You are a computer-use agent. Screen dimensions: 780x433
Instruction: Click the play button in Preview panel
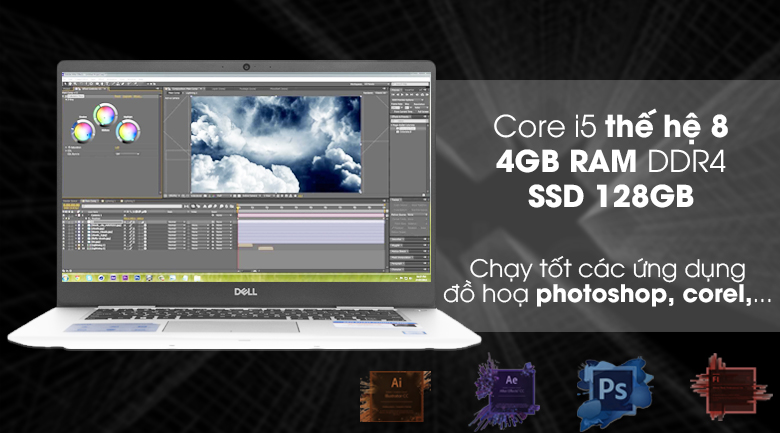pos(402,95)
